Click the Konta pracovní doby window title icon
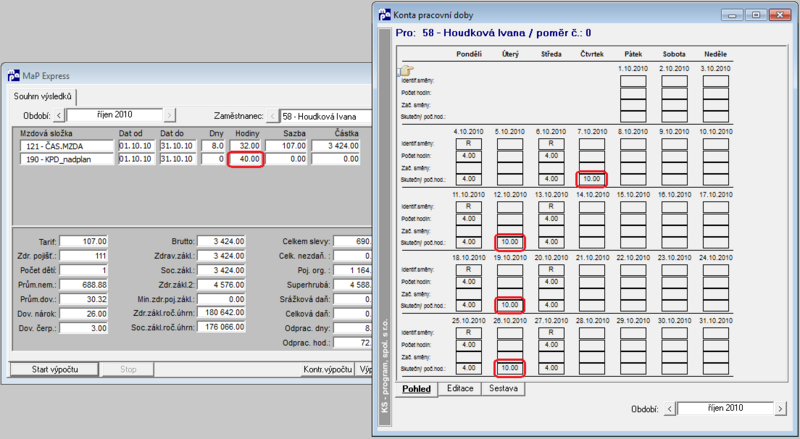800x439 pixels. coord(385,15)
